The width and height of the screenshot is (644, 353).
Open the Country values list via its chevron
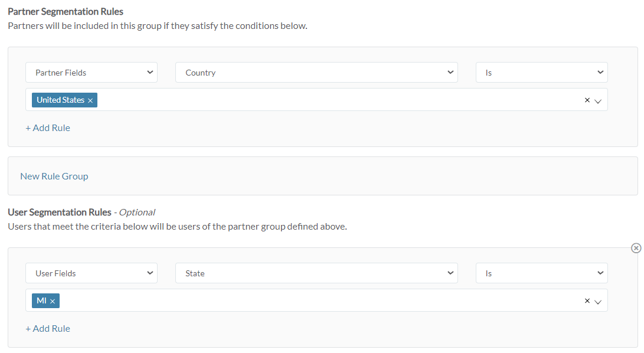pos(599,100)
